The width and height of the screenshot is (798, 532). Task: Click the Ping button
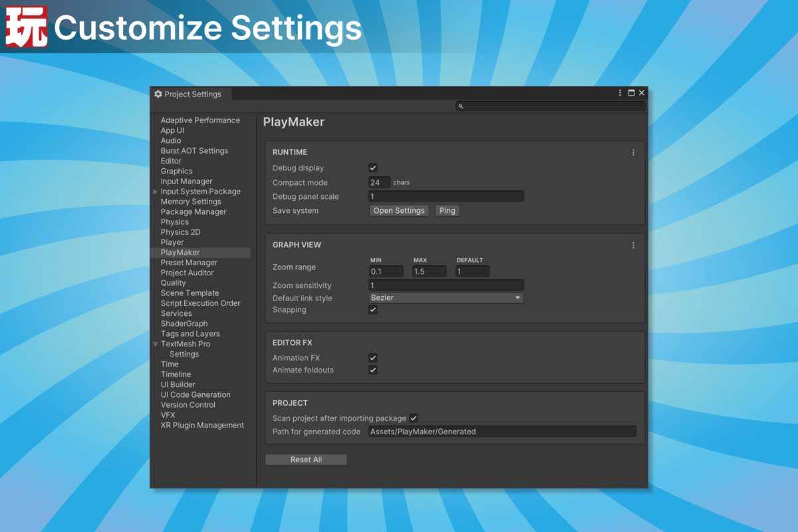448,211
